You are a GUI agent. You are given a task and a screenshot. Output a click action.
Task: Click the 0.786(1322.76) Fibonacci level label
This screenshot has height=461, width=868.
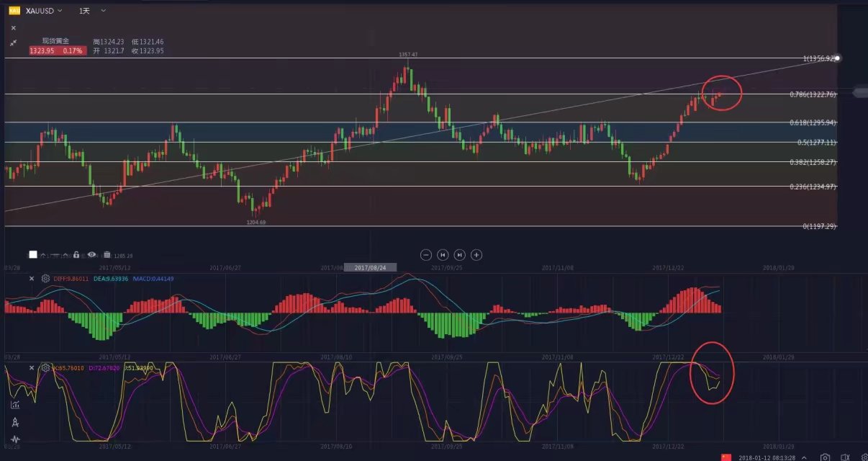[x=813, y=94]
